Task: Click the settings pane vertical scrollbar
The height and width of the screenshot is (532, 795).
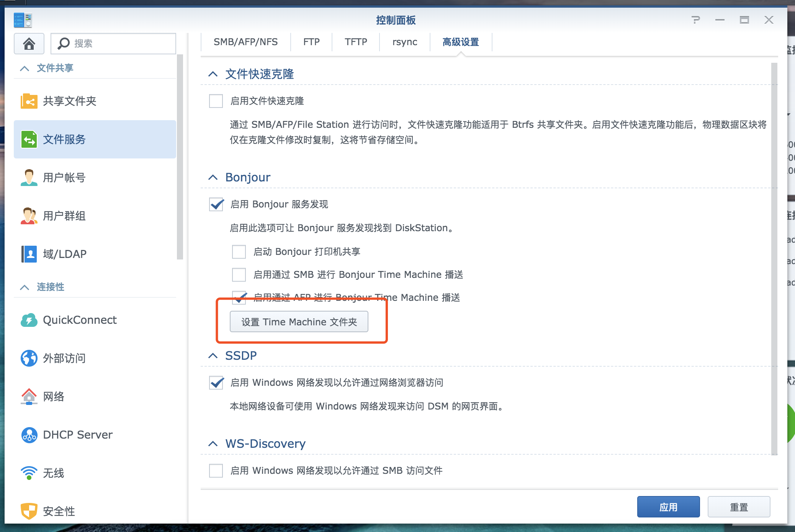Action: click(x=774, y=259)
